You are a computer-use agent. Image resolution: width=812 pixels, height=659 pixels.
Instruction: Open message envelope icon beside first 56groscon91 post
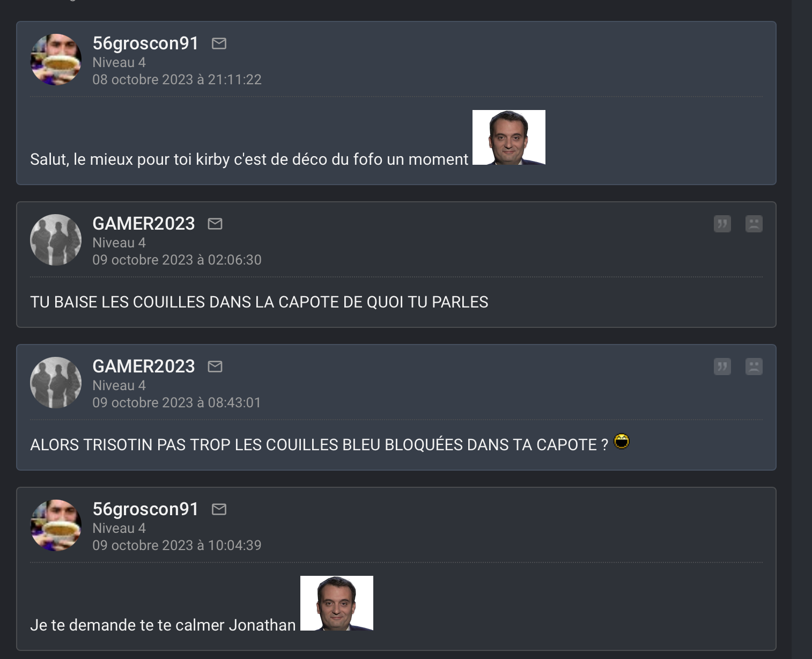[219, 43]
